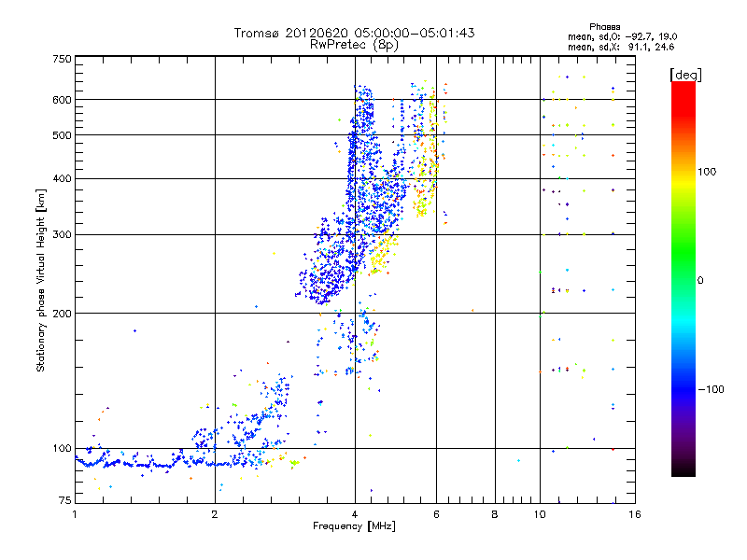The height and width of the screenshot is (560, 747).
Task: Click the "Stationary phase Virtual Height [km]" axis title
Action: 41,280
